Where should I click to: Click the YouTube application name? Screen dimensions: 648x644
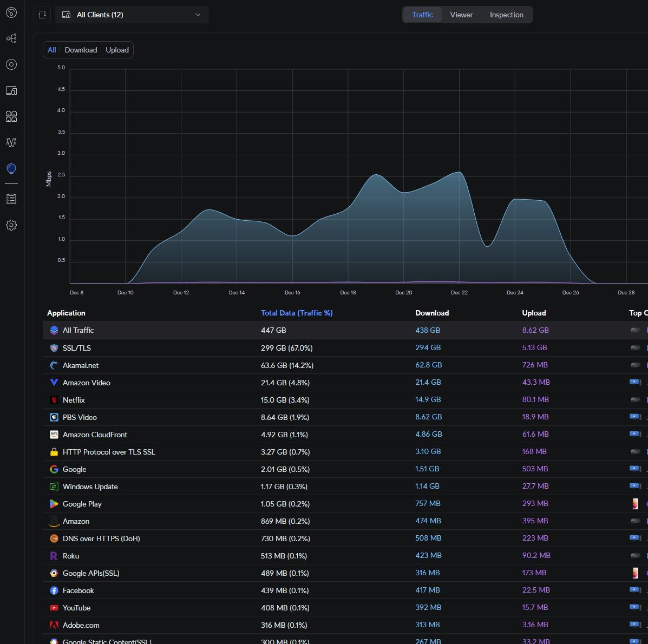tap(76, 608)
